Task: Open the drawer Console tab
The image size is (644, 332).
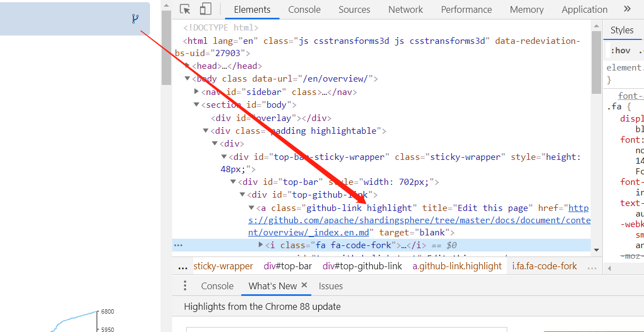Action: click(x=217, y=286)
